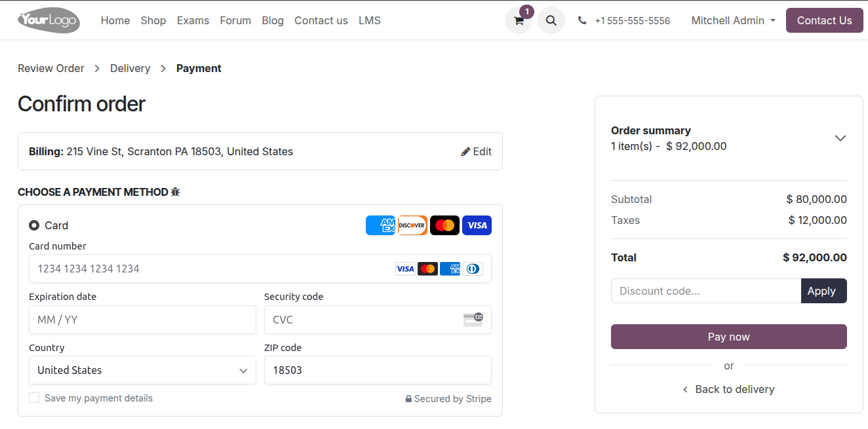Open the Mitchell Admin user menu

point(733,20)
